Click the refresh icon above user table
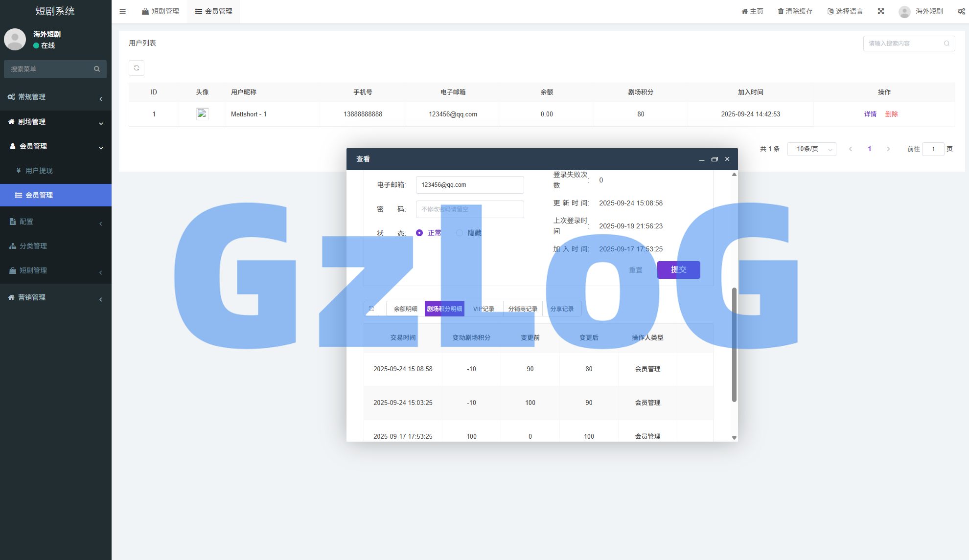Viewport: 969px width, 560px height. pos(137,68)
